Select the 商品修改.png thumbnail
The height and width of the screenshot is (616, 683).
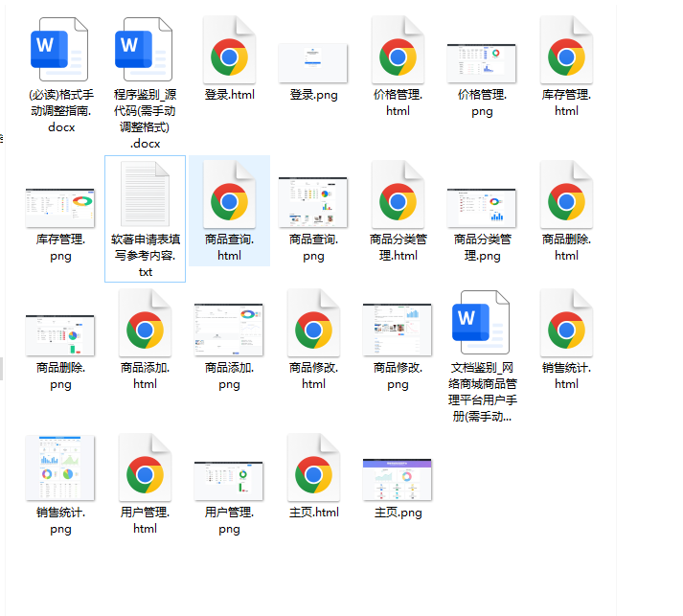point(398,330)
